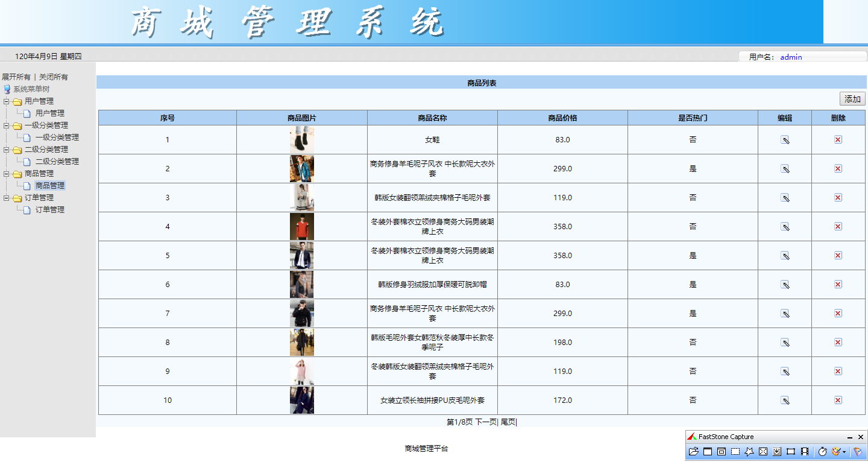Collapse the 二级分类管理 folder node
The height and width of the screenshot is (462, 868).
pyautogui.click(x=6, y=150)
